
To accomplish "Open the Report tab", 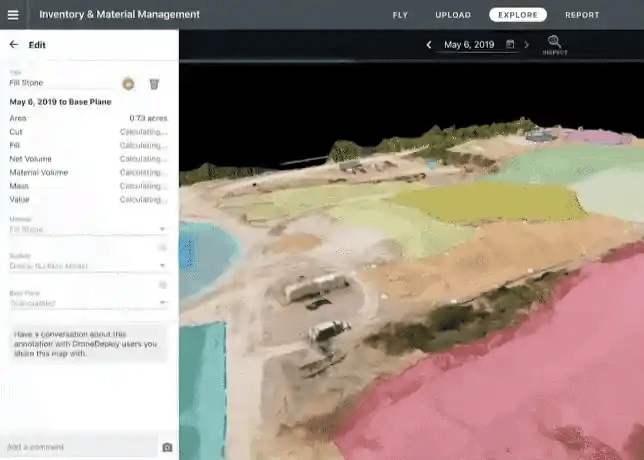I will click(x=582, y=15).
